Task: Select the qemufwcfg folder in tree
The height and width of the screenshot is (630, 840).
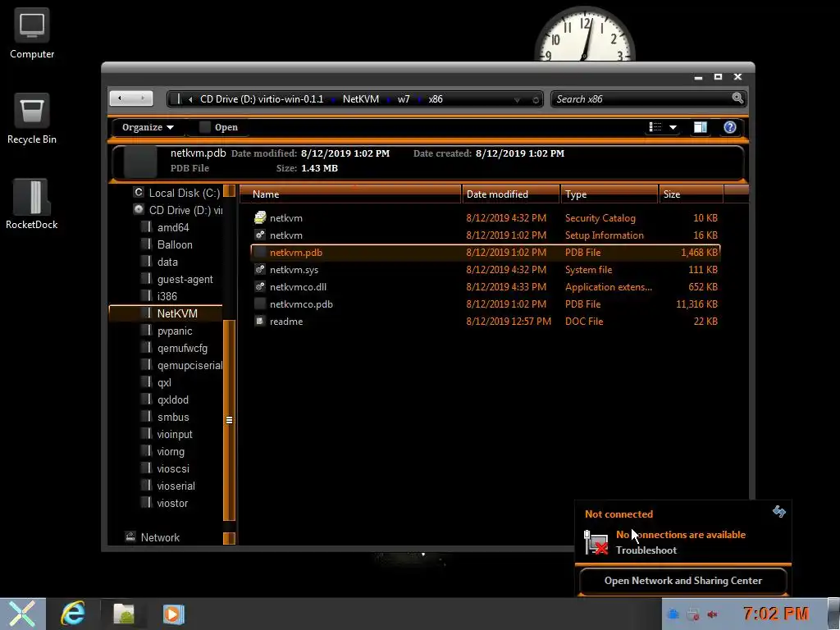Action: (x=182, y=348)
